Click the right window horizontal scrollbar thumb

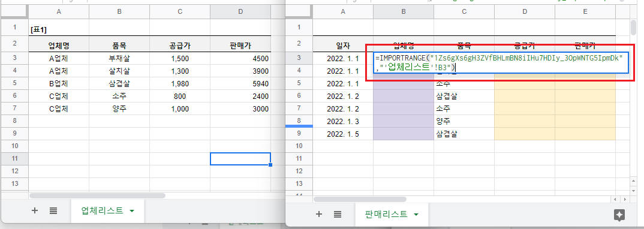pos(360,199)
